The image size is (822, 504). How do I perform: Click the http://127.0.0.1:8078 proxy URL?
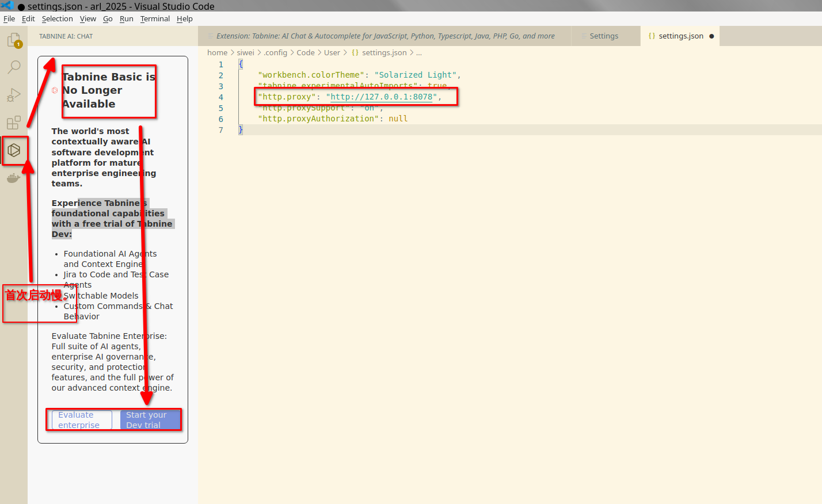coord(381,97)
